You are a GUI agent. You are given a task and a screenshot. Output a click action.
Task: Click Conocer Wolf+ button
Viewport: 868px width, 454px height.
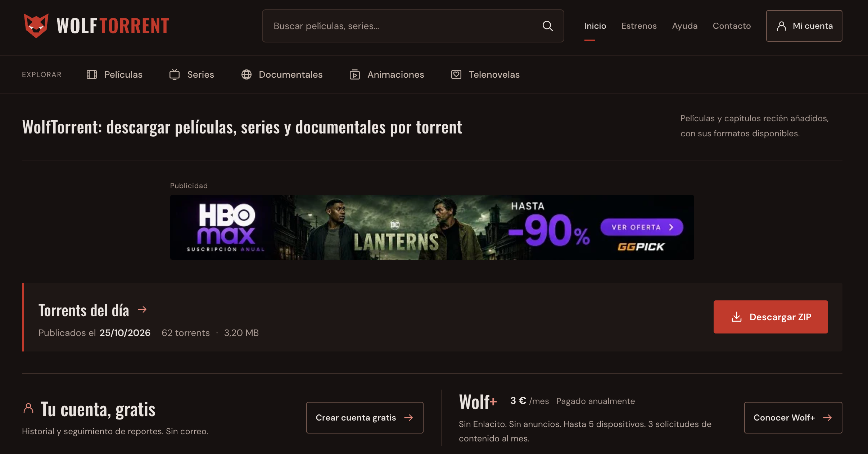[x=793, y=418]
